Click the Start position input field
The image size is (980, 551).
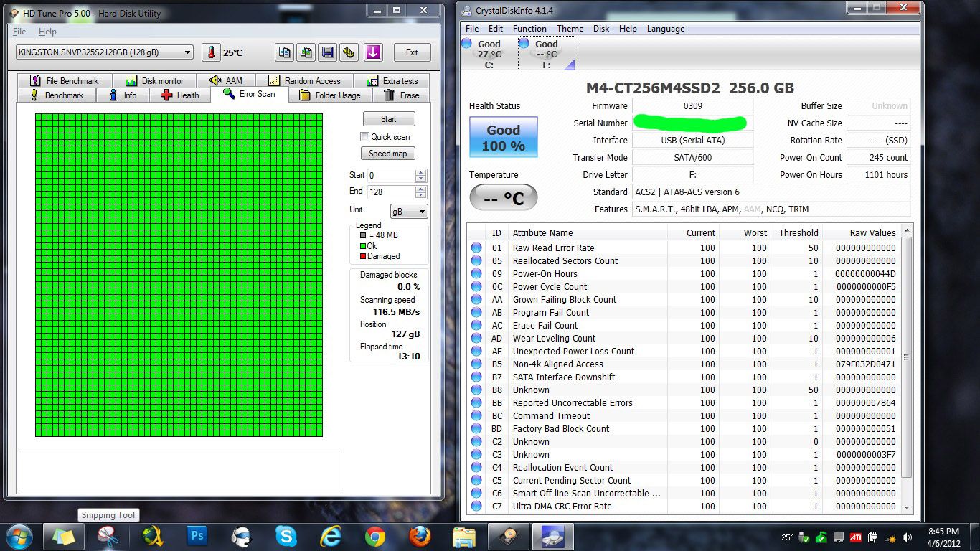coord(391,175)
